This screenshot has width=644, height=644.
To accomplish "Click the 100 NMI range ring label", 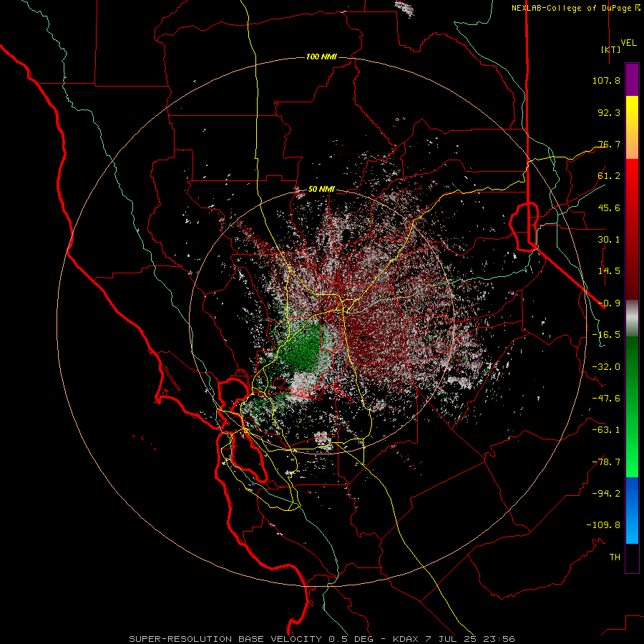I will (x=321, y=57).
